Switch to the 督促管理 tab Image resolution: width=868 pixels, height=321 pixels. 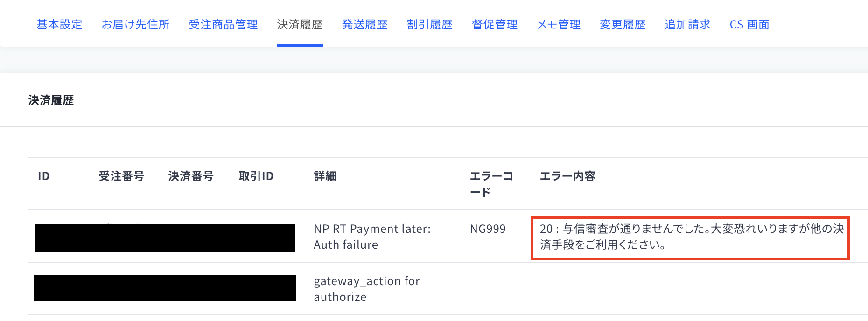[495, 24]
